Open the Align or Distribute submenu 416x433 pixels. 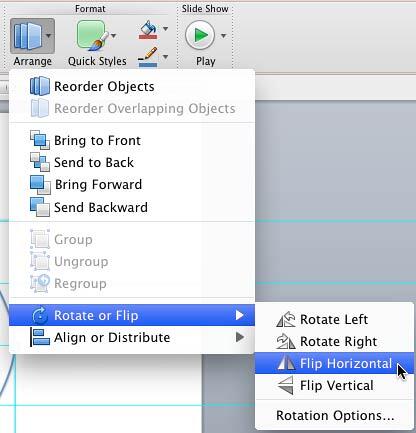[x=132, y=337]
